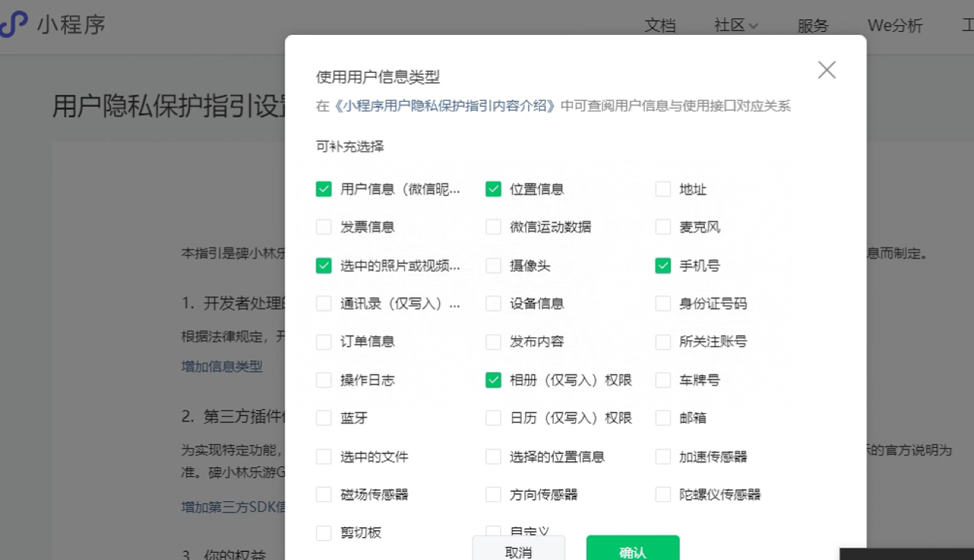974x560 pixels.
Task: Enable the 地址 checkbox
Action: tap(663, 189)
